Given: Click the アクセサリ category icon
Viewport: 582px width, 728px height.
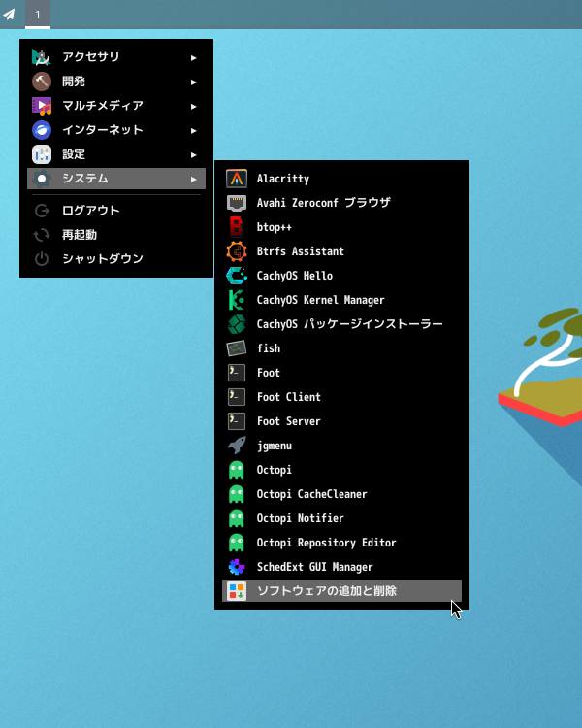Looking at the screenshot, I should point(42,57).
